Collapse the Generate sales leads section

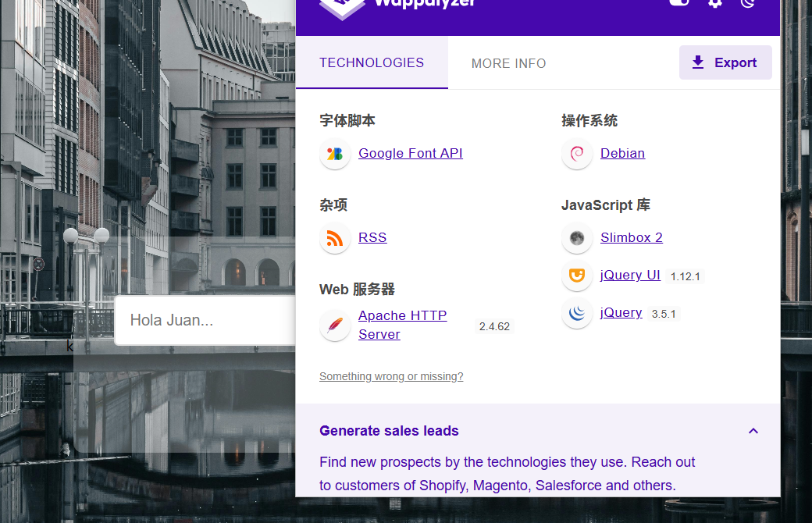[x=753, y=431]
